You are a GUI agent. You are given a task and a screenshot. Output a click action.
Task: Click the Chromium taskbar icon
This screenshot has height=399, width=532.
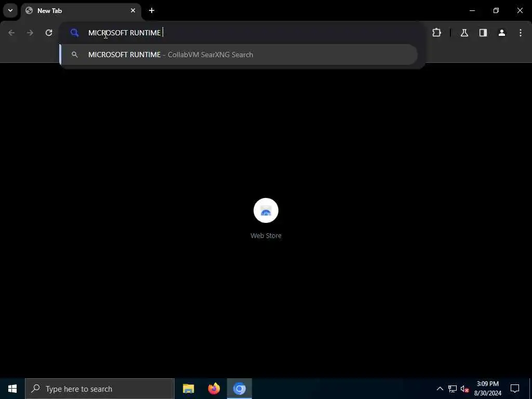[x=239, y=389]
